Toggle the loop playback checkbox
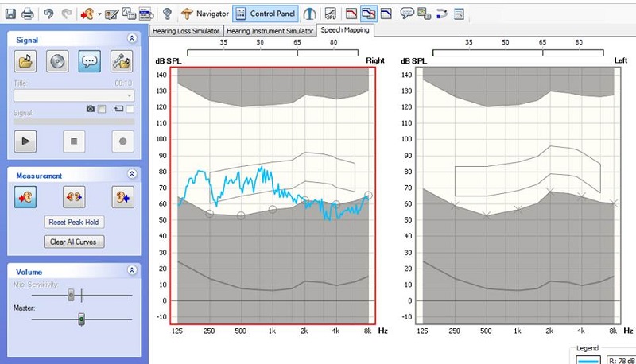 (130, 109)
